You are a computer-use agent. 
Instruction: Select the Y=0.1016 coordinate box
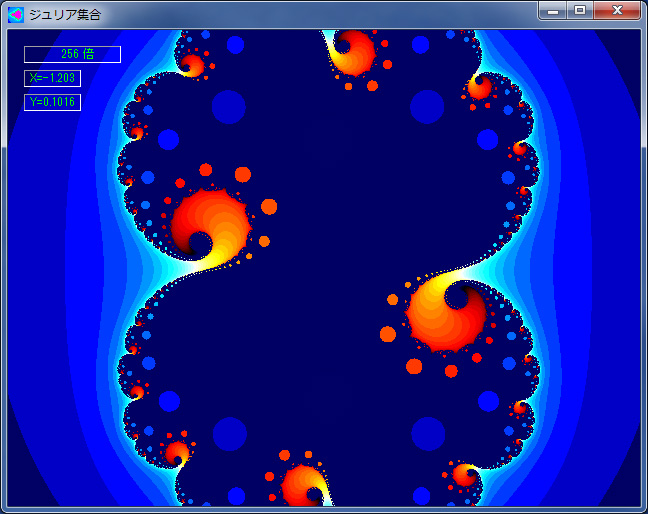click(52, 102)
